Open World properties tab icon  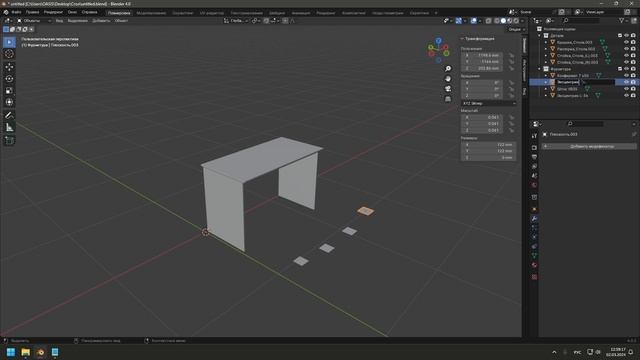[534, 185]
